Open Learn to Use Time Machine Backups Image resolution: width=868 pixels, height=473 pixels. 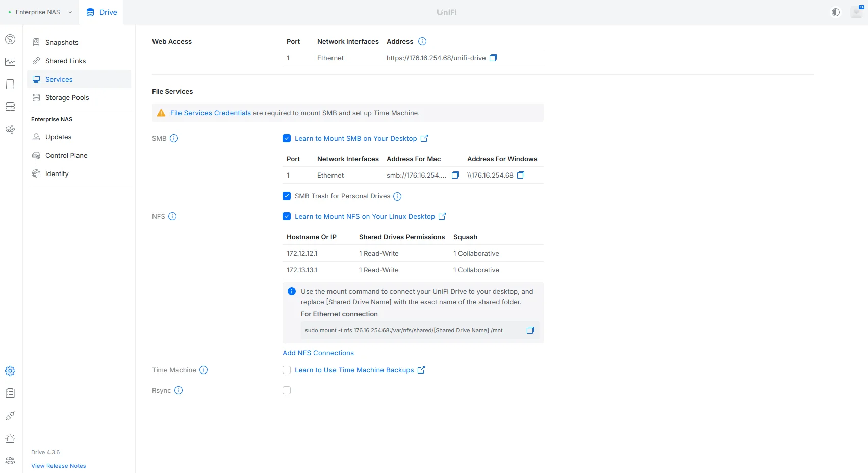coord(360,370)
